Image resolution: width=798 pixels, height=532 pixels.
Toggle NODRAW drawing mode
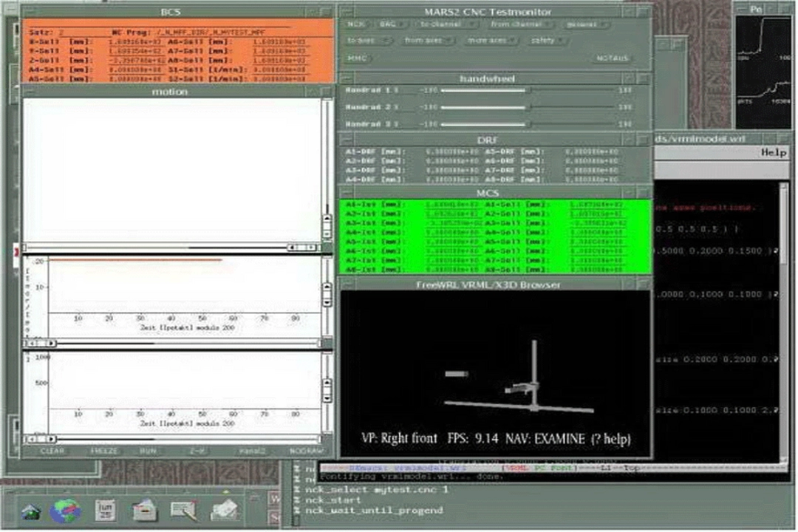point(307,451)
